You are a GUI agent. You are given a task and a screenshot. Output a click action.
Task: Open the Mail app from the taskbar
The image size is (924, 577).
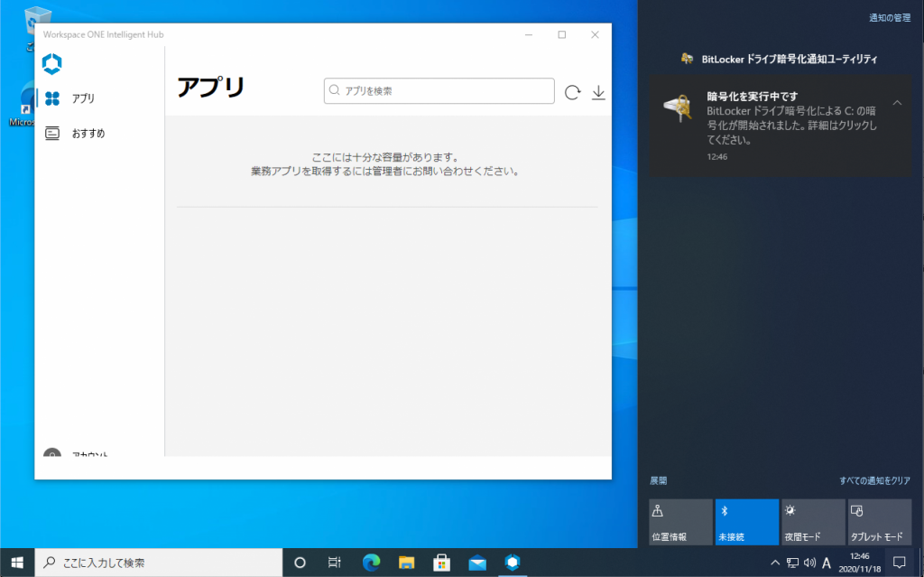pyautogui.click(x=477, y=562)
